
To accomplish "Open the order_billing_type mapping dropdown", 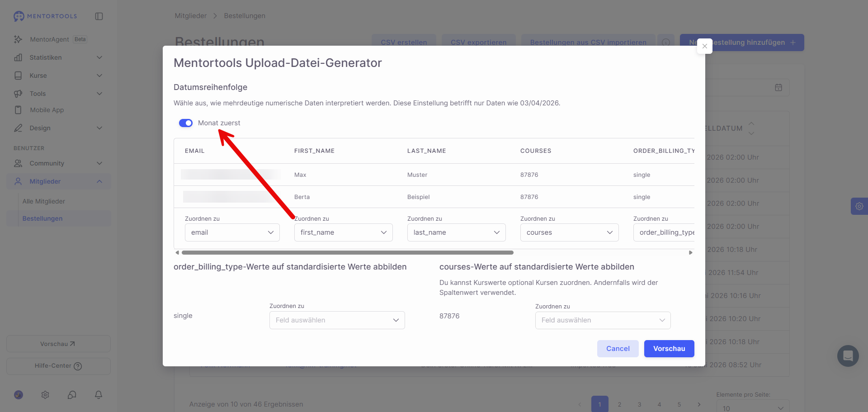I will (x=664, y=232).
